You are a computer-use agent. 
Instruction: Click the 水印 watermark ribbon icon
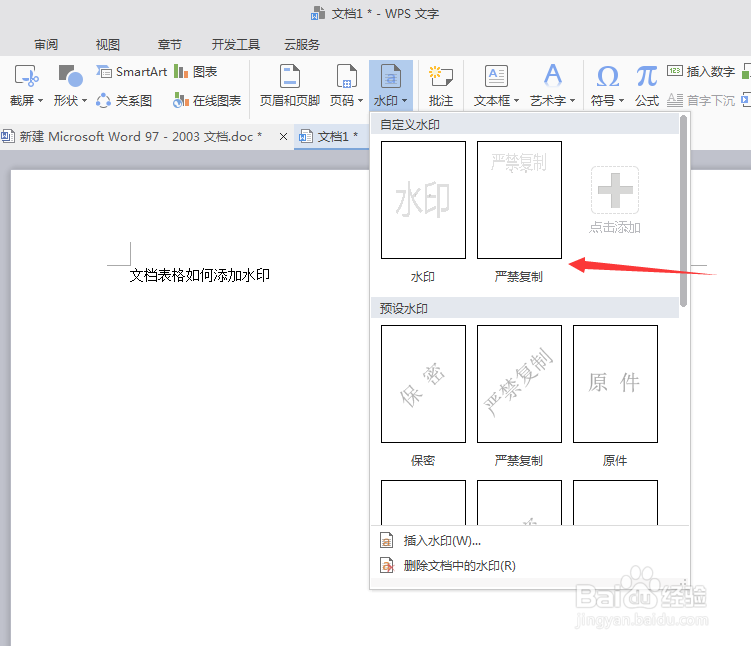coord(391,76)
